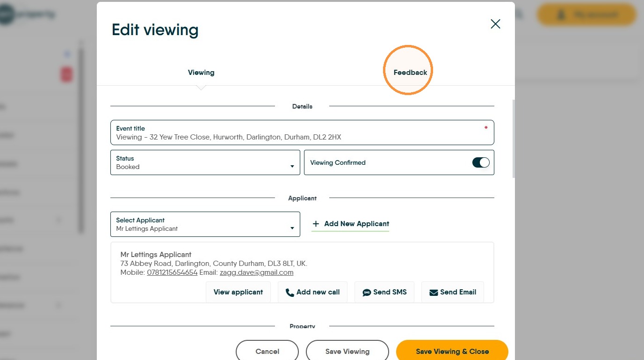The height and width of the screenshot is (360, 644).
Task: Click the zagg.dave@gmail.com email link
Action: [257, 272]
